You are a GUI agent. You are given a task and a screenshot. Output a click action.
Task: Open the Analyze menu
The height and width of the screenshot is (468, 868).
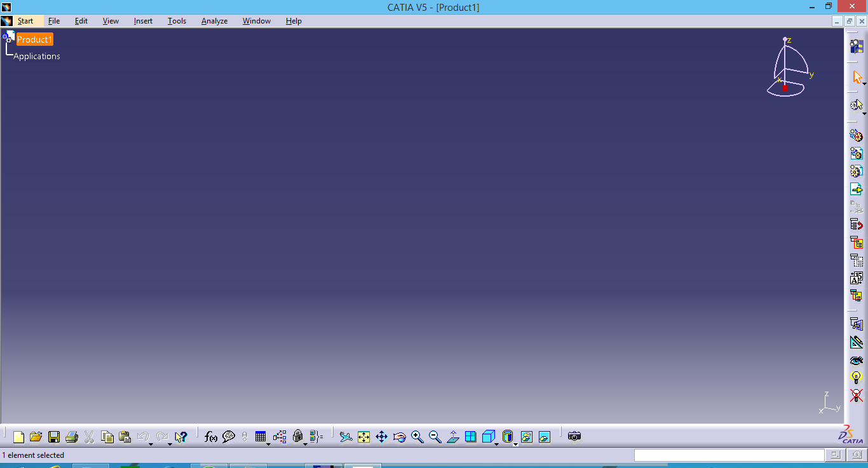coord(214,21)
